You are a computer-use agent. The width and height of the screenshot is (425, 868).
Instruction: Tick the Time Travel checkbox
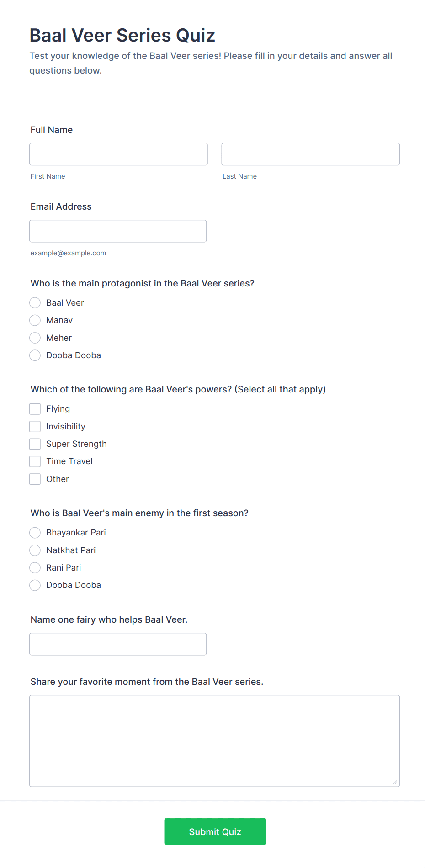tap(35, 461)
